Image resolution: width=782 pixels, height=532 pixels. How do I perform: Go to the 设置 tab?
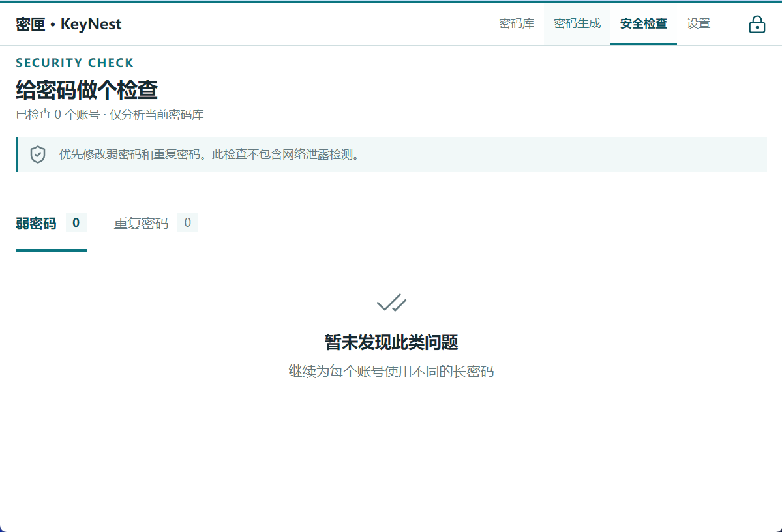(x=699, y=23)
